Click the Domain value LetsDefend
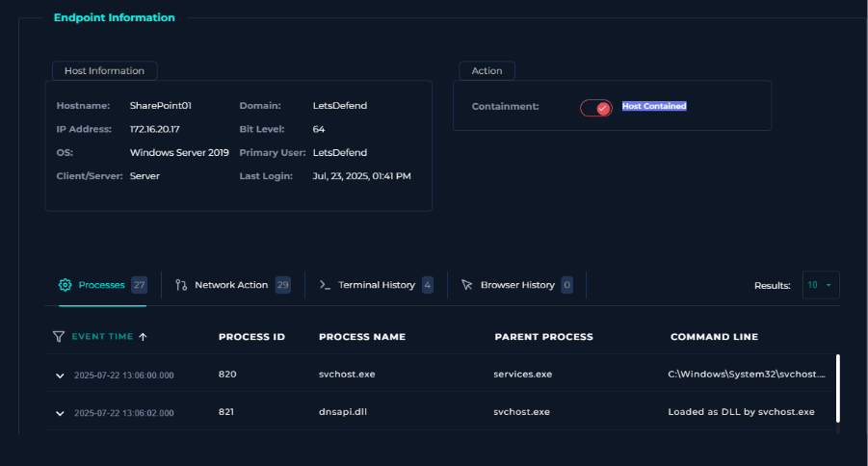Screen dimensions: 868x466 pos(340,106)
